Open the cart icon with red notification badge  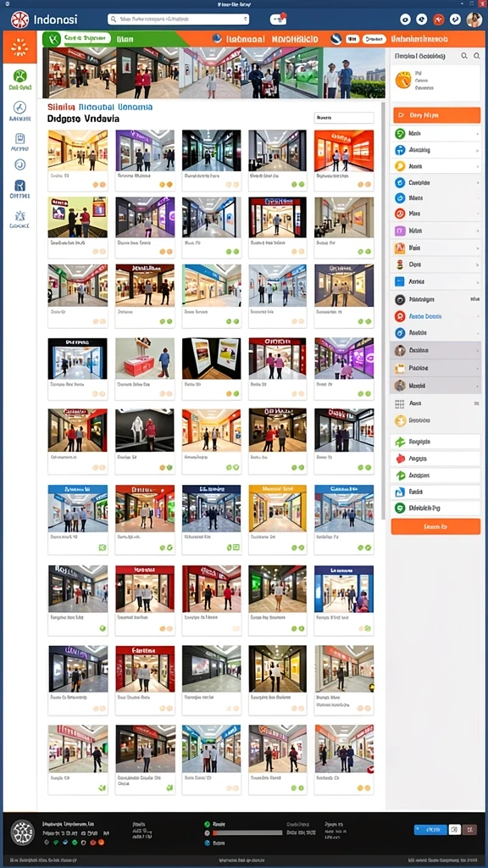(278, 19)
